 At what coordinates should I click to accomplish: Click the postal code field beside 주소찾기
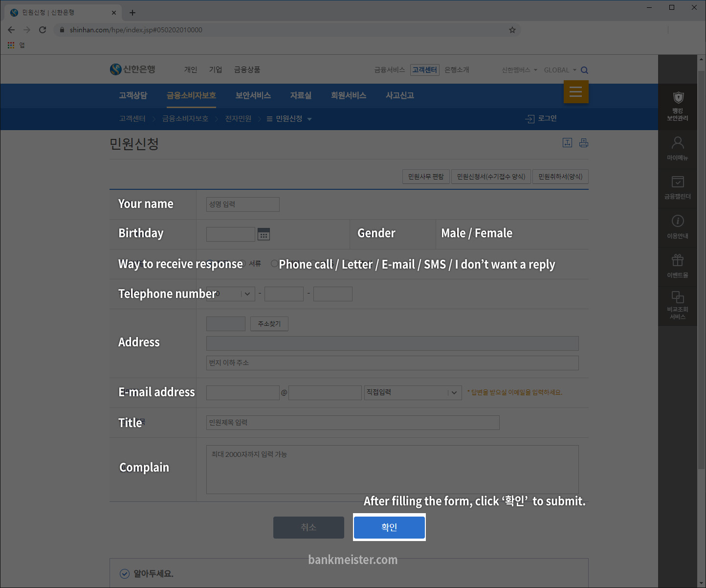coord(226,324)
